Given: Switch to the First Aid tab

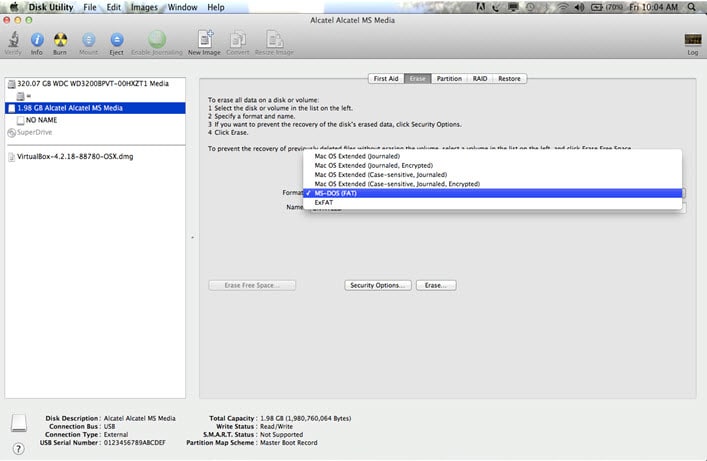Looking at the screenshot, I should [386, 78].
